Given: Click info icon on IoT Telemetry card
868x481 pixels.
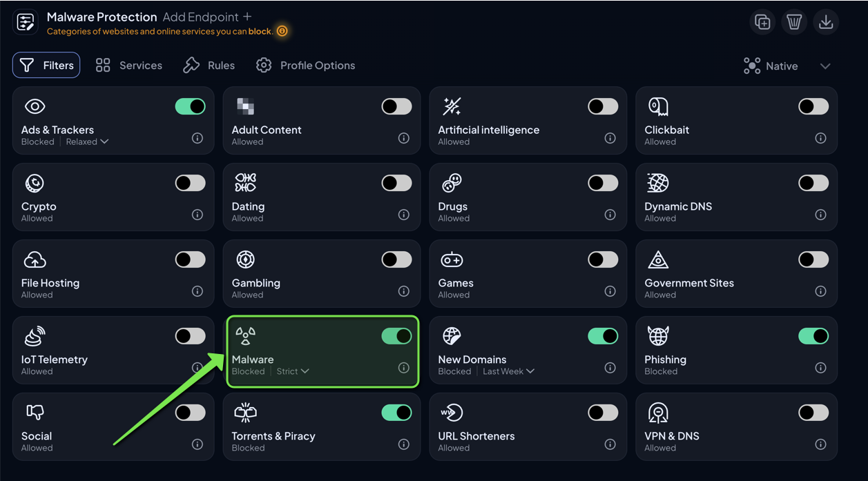Looking at the screenshot, I should (197, 368).
